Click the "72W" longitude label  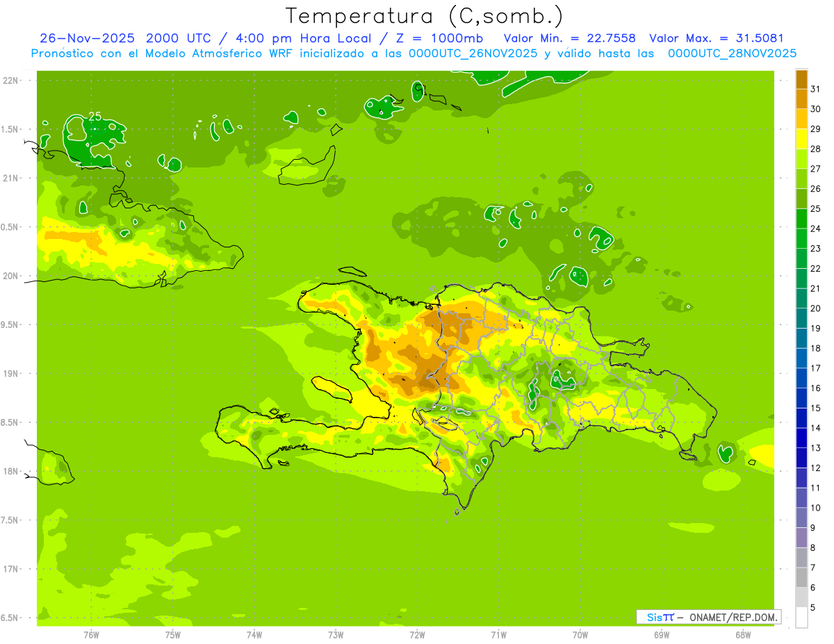417,635
